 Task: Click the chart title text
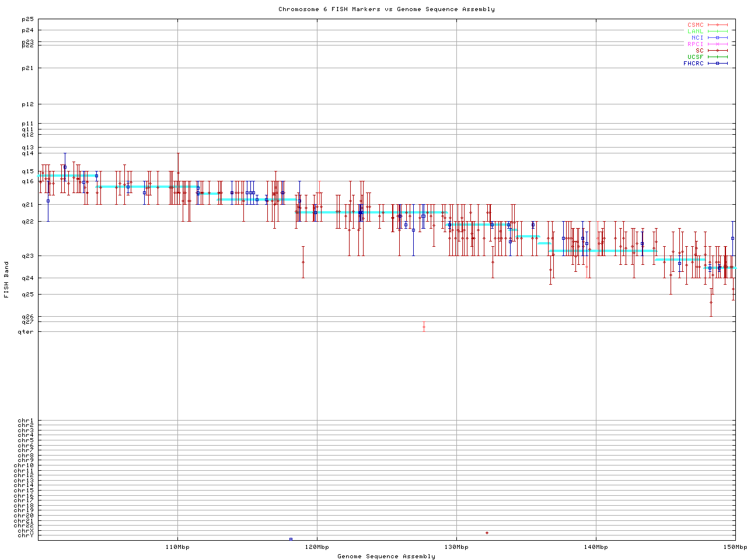coord(386,9)
